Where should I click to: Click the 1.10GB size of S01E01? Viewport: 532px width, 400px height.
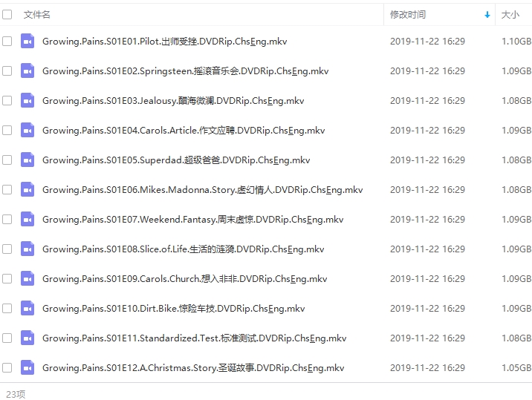point(516,42)
